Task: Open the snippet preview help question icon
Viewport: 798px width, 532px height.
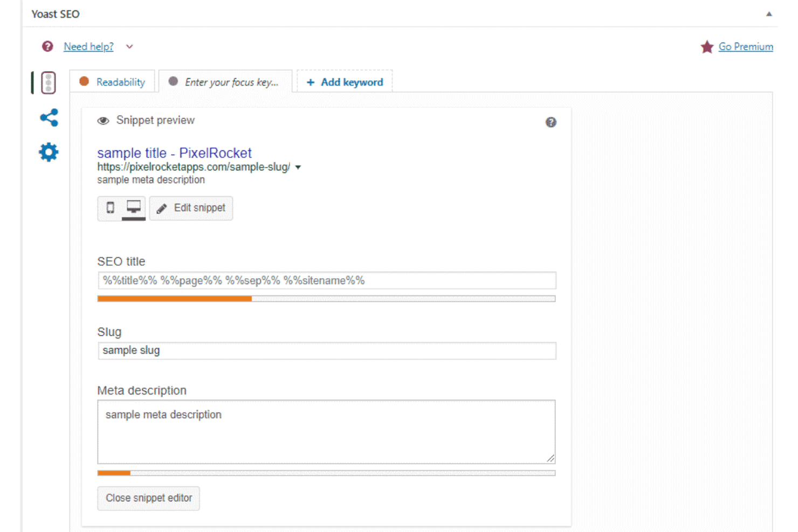Action: 551,122
